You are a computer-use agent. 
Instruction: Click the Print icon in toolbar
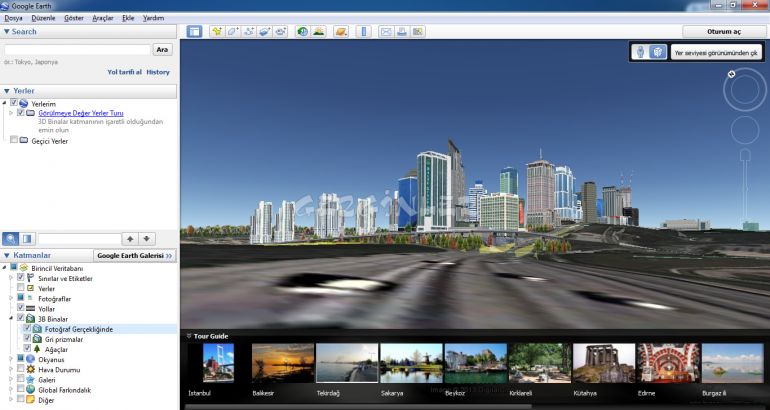(x=402, y=32)
